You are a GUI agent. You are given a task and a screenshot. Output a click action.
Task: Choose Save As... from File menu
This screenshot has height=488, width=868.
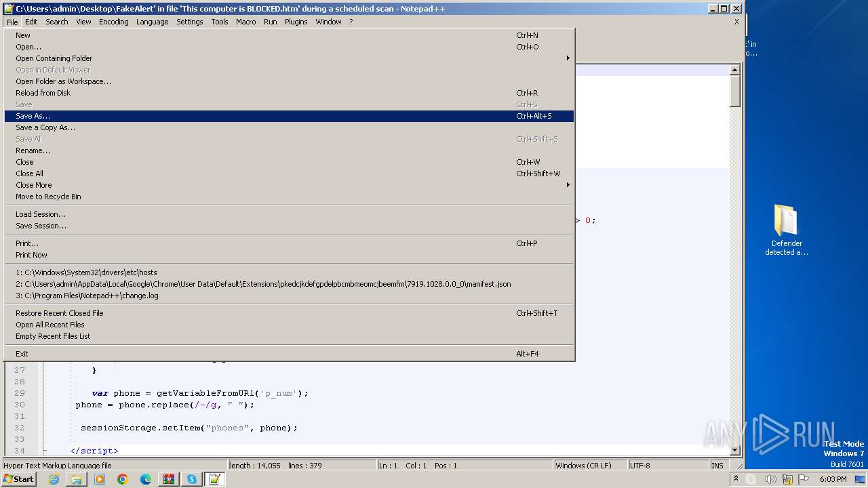[x=290, y=116]
